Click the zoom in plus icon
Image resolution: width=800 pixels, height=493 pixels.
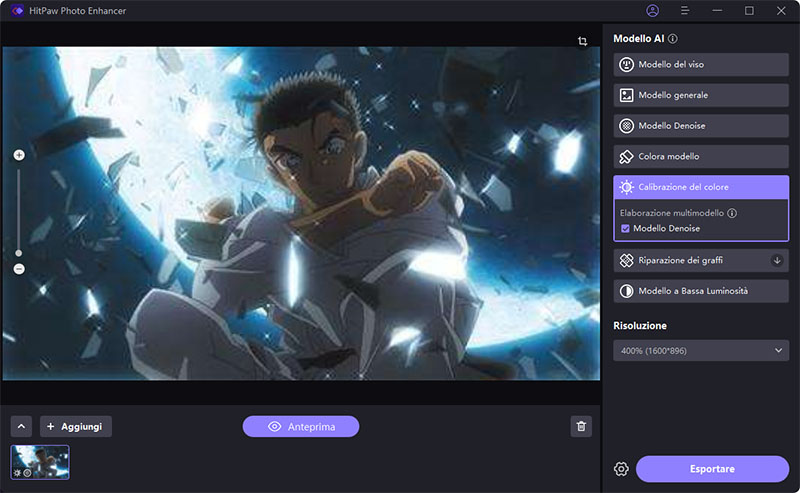point(19,155)
